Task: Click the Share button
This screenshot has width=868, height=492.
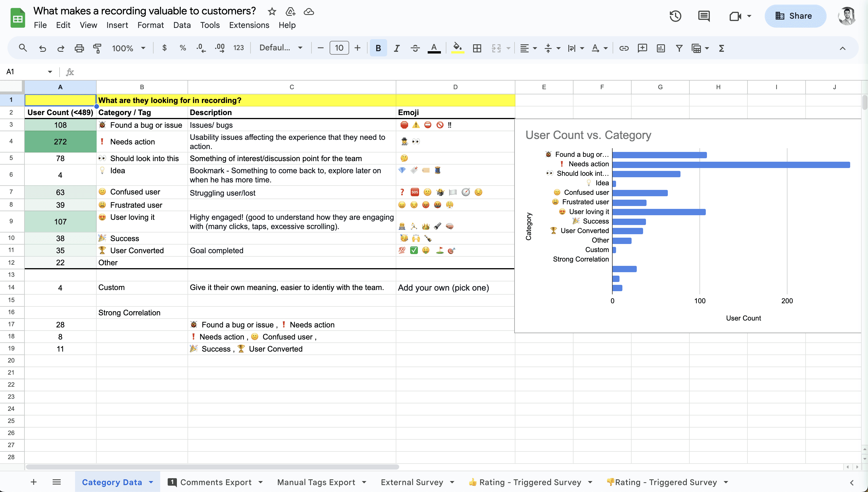Action: (795, 16)
